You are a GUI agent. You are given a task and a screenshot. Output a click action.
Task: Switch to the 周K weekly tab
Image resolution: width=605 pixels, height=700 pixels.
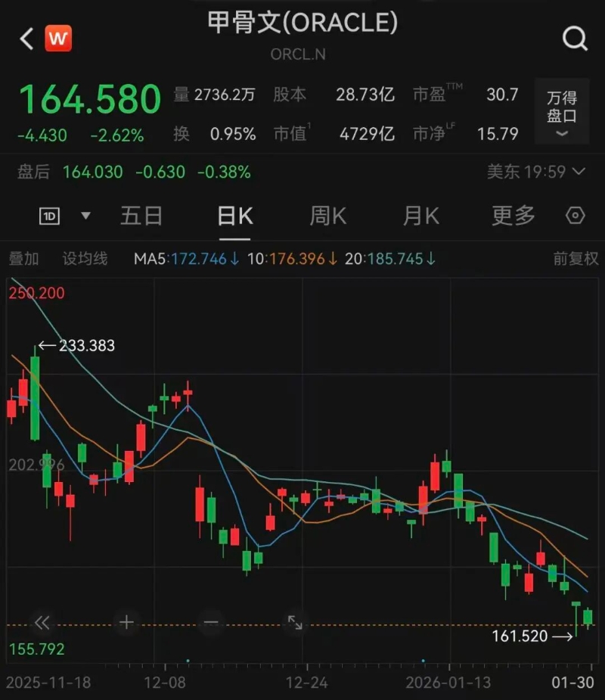click(x=327, y=216)
